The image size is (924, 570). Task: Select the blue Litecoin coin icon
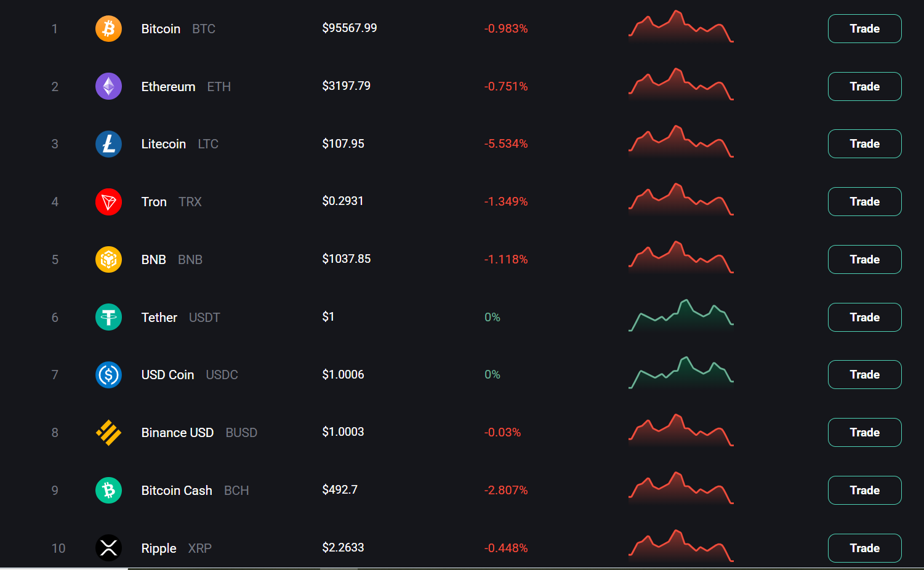pyautogui.click(x=108, y=144)
